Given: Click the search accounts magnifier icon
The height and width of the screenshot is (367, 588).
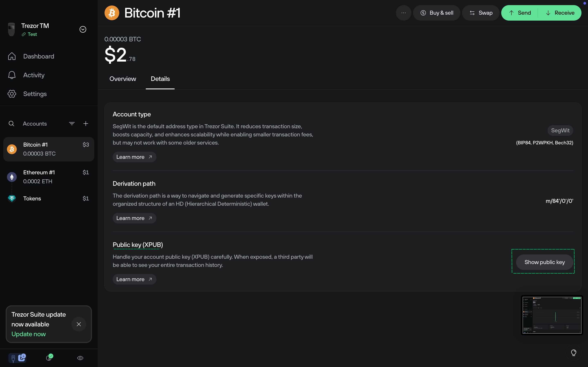Looking at the screenshot, I should [x=11, y=124].
